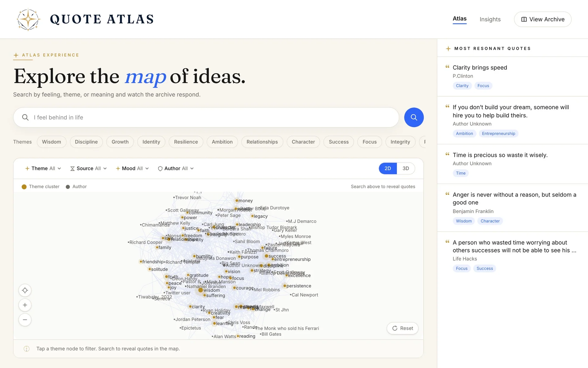
Task: Click the quote mark beside 'Clarity brings speed'
Action: point(447,67)
